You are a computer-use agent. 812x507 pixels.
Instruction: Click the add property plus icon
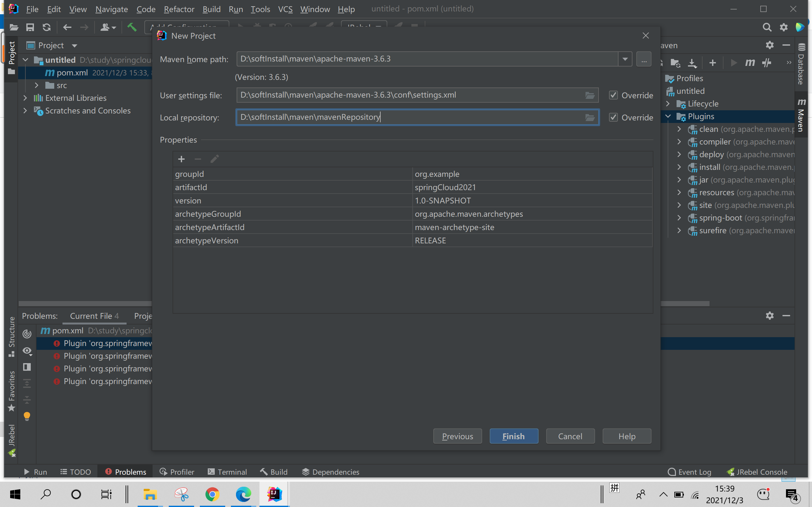tap(181, 159)
